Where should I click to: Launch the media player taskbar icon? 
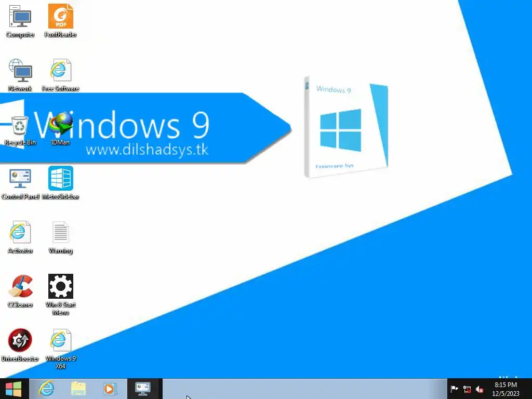(x=110, y=389)
